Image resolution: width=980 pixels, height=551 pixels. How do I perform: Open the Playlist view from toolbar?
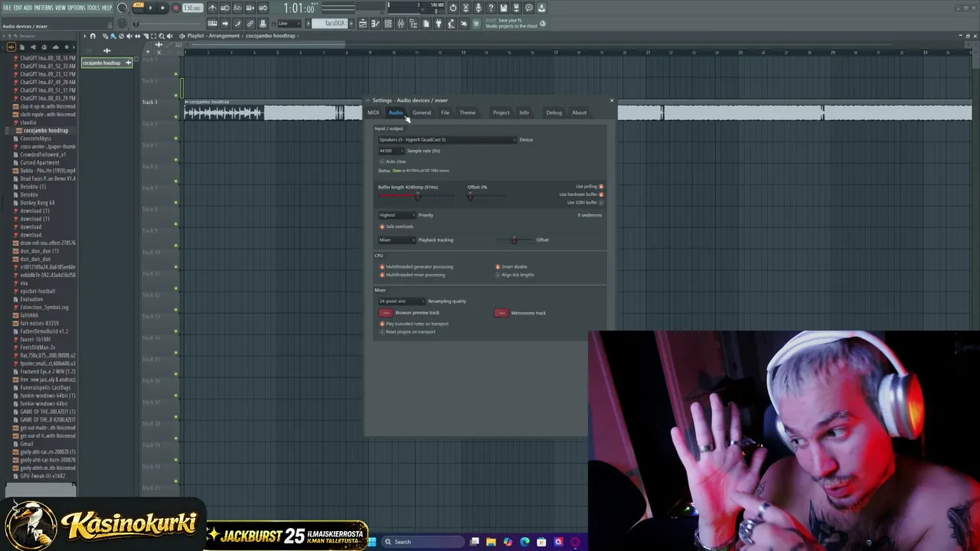tap(363, 24)
